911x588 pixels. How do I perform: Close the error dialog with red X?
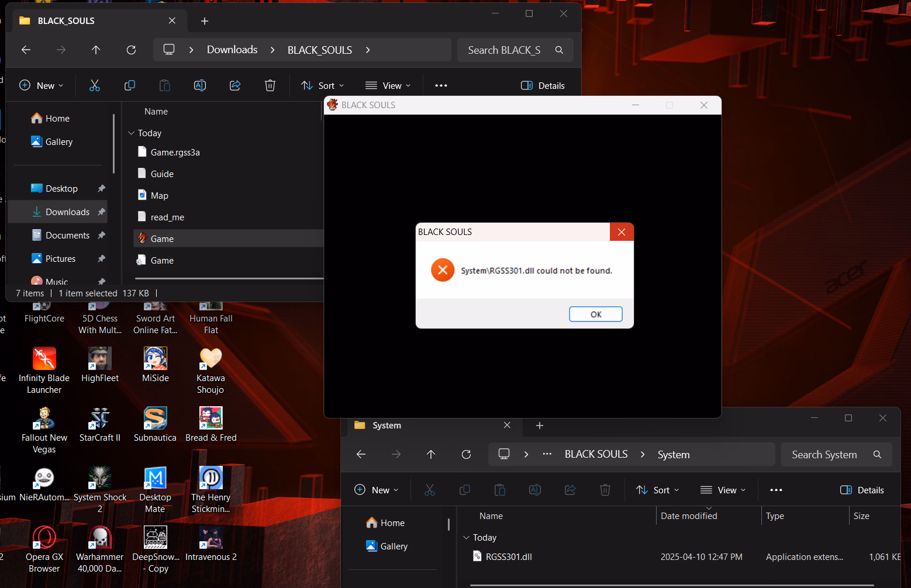point(621,232)
